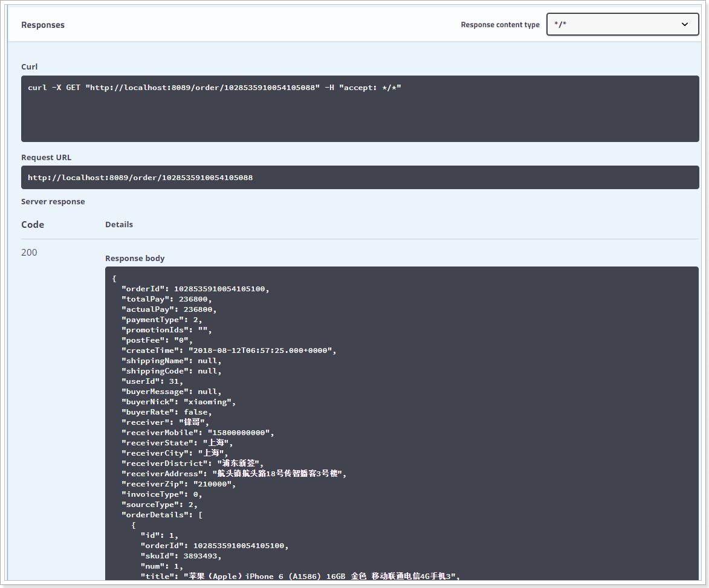The height and width of the screenshot is (588, 709).
Task: Click the "createTime" line
Action: click(x=229, y=351)
